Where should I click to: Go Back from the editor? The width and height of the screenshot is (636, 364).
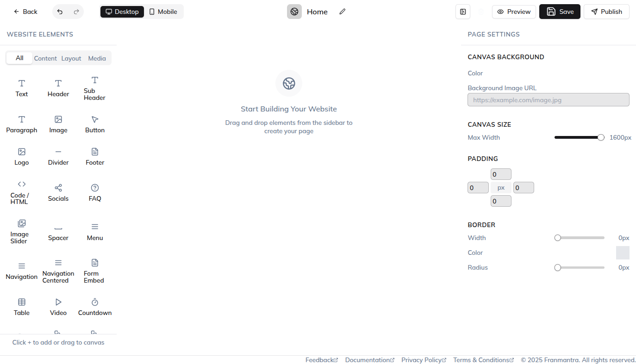pyautogui.click(x=25, y=12)
